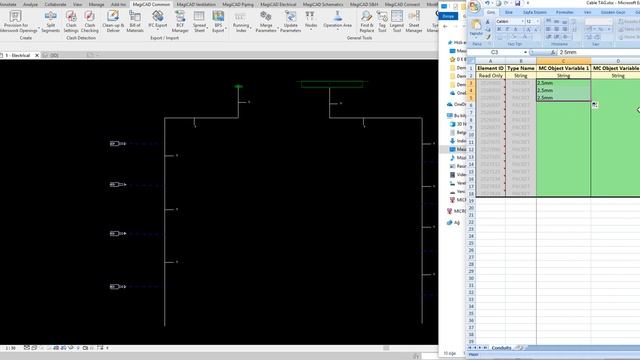
Task: Open Clash Settings in Revit ribbon
Action: click(x=71, y=21)
